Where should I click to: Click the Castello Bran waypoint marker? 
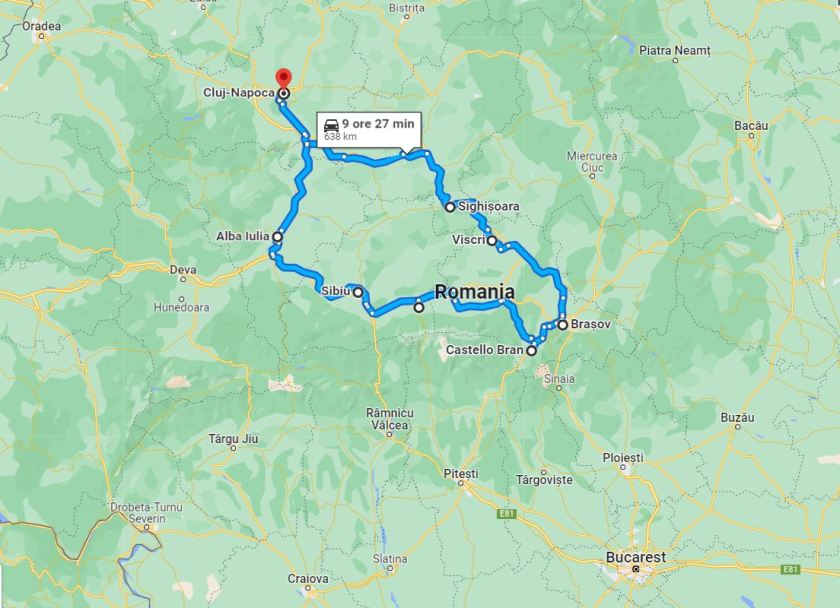click(531, 351)
